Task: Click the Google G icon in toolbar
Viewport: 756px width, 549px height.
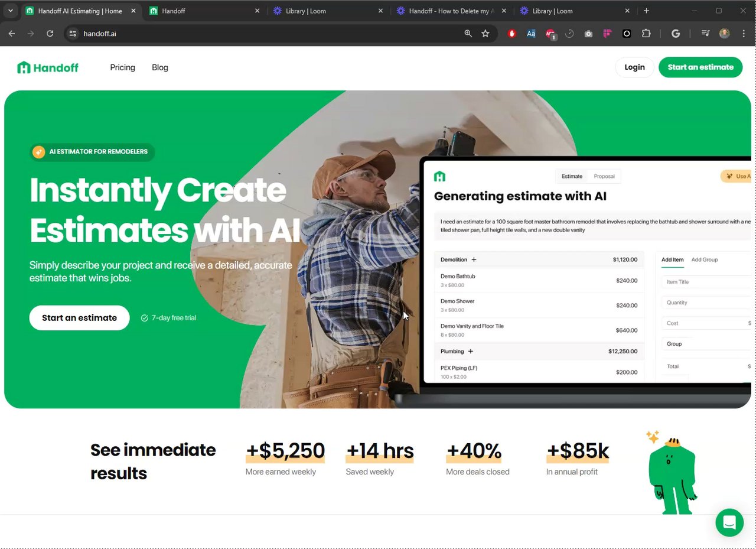Action: [676, 34]
